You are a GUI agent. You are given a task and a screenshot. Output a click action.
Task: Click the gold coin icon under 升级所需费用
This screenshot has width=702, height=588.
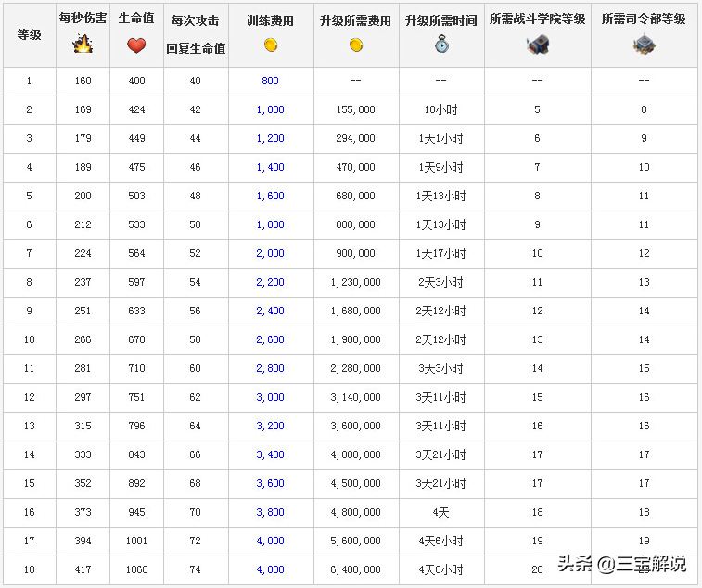click(x=356, y=45)
